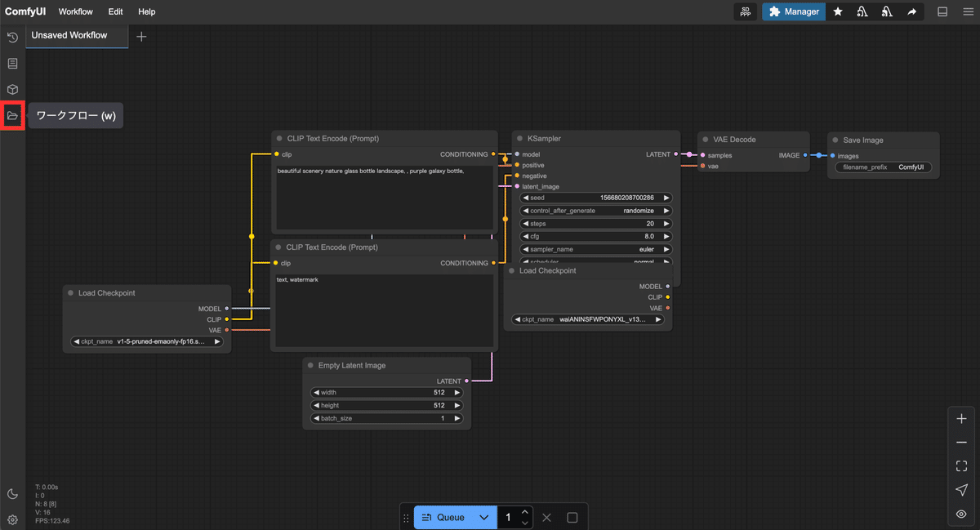Click the IMAGE output port of VAE Decode
This screenshot has width=980, height=530.
[x=806, y=155]
